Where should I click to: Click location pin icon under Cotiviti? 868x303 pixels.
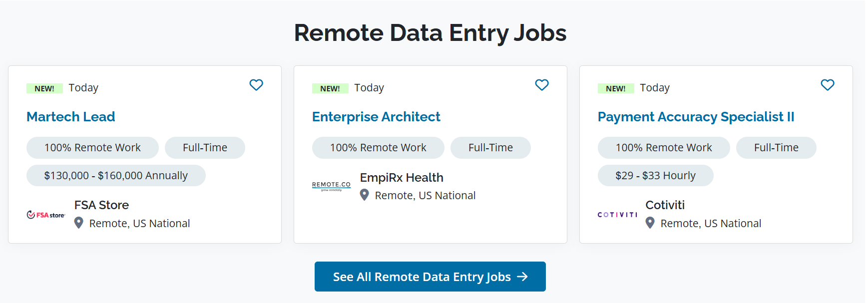[x=650, y=223]
